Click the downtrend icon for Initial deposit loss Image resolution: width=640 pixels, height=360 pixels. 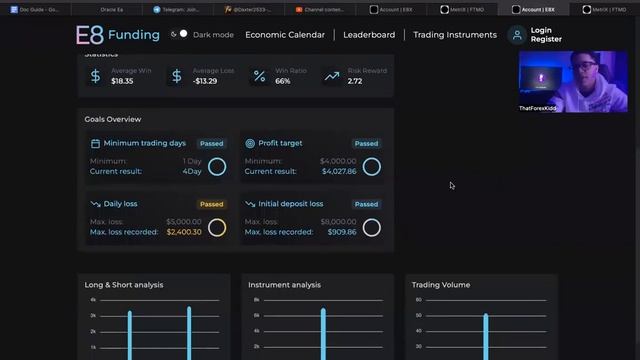click(x=250, y=204)
